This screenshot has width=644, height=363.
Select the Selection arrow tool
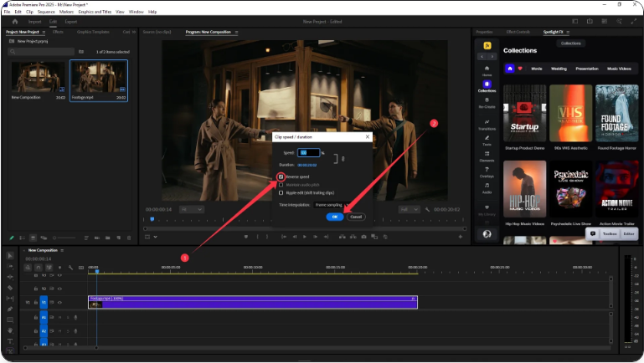(10, 256)
